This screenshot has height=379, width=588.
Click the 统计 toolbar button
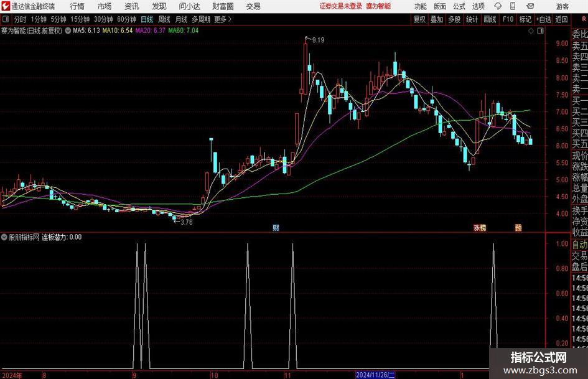[x=472, y=19]
